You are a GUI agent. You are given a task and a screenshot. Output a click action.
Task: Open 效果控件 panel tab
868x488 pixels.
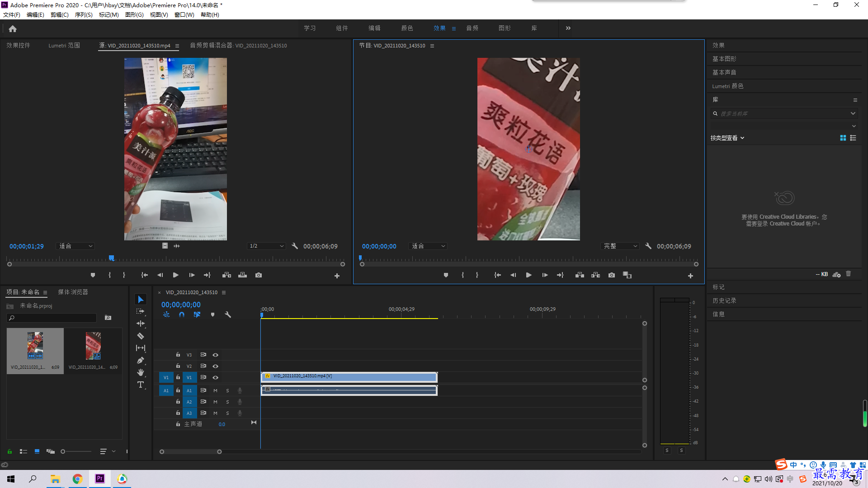click(18, 45)
